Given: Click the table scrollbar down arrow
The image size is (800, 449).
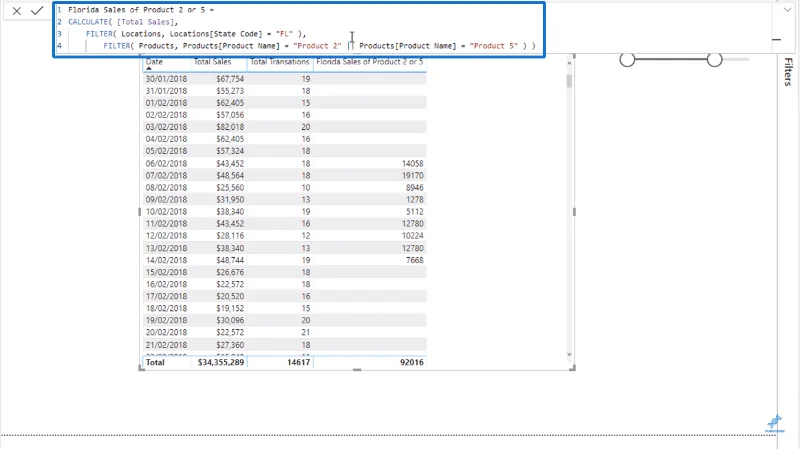Looking at the screenshot, I should 569,354.
